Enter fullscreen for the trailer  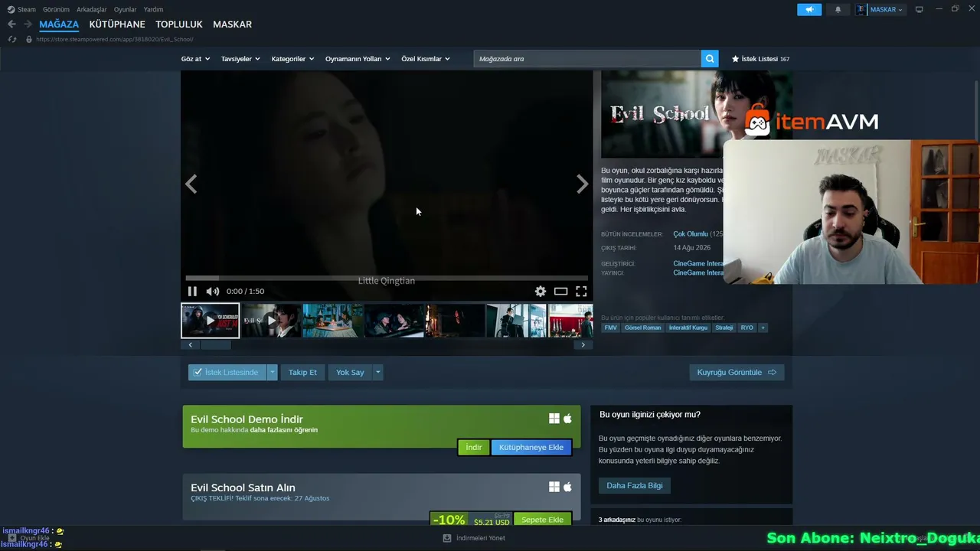(x=581, y=292)
